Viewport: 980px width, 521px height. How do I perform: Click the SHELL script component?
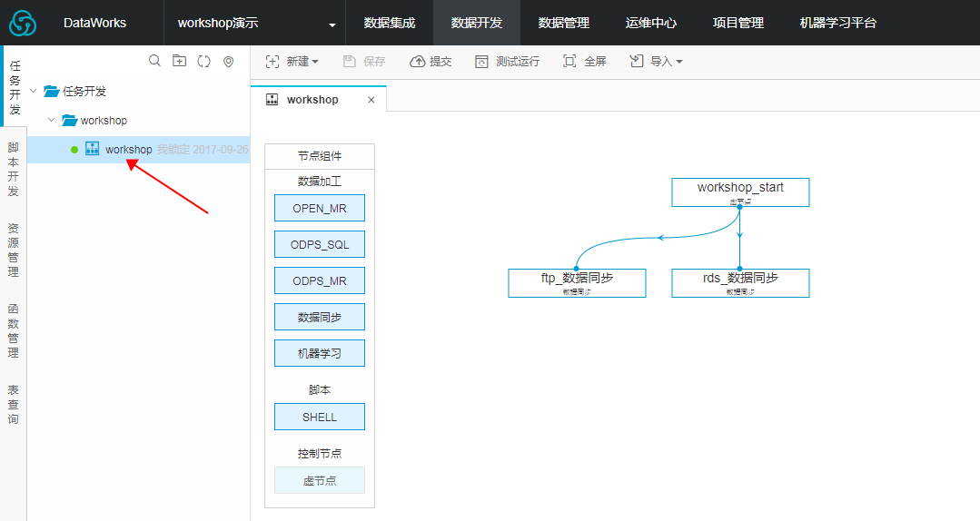tap(320, 417)
